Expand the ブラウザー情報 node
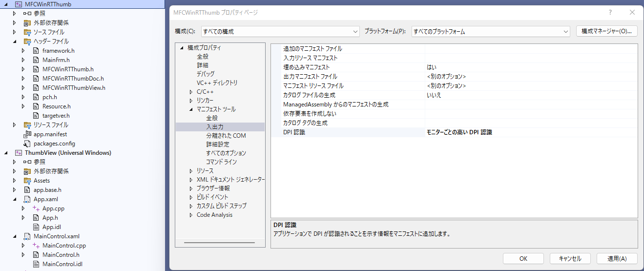644x271 pixels. [191, 188]
